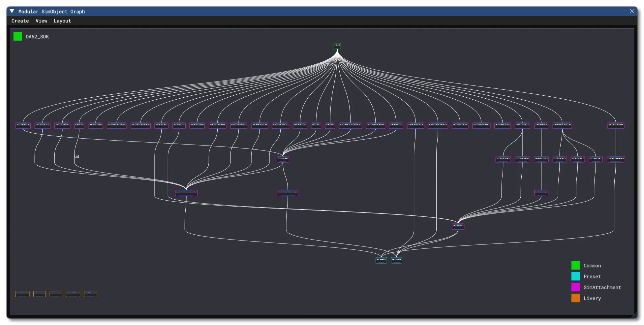Screen dimensions: 644x325
Task: Click the DA62_SDK label
Action: click(x=37, y=37)
